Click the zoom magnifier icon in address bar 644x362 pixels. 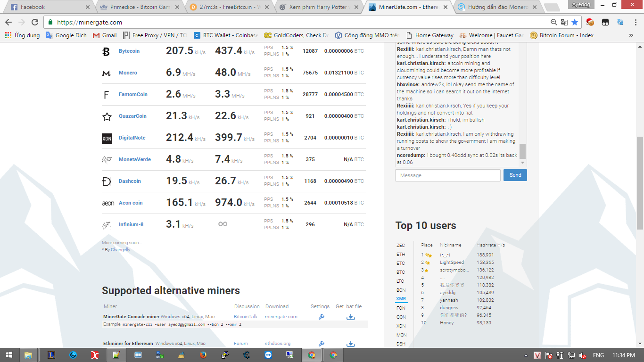pos(554,22)
